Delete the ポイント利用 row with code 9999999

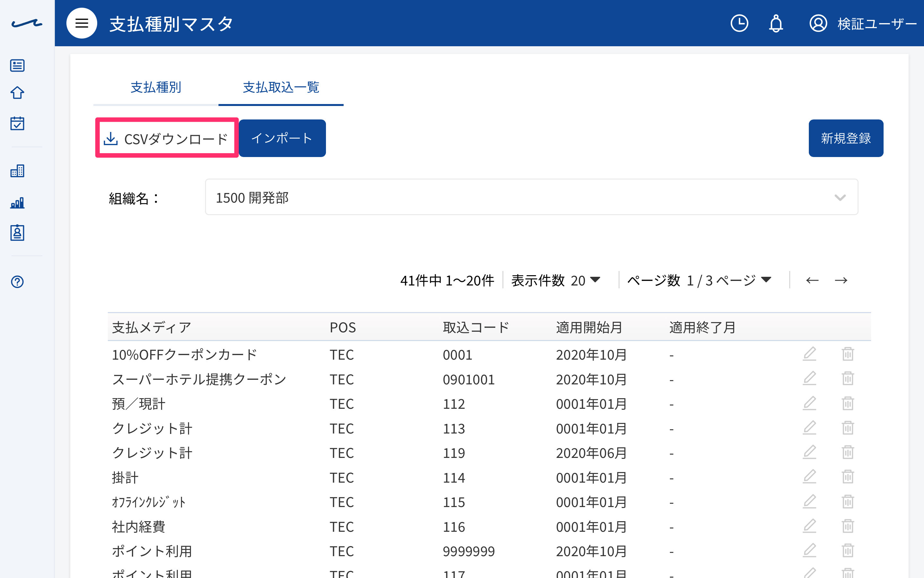coord(848,550)
